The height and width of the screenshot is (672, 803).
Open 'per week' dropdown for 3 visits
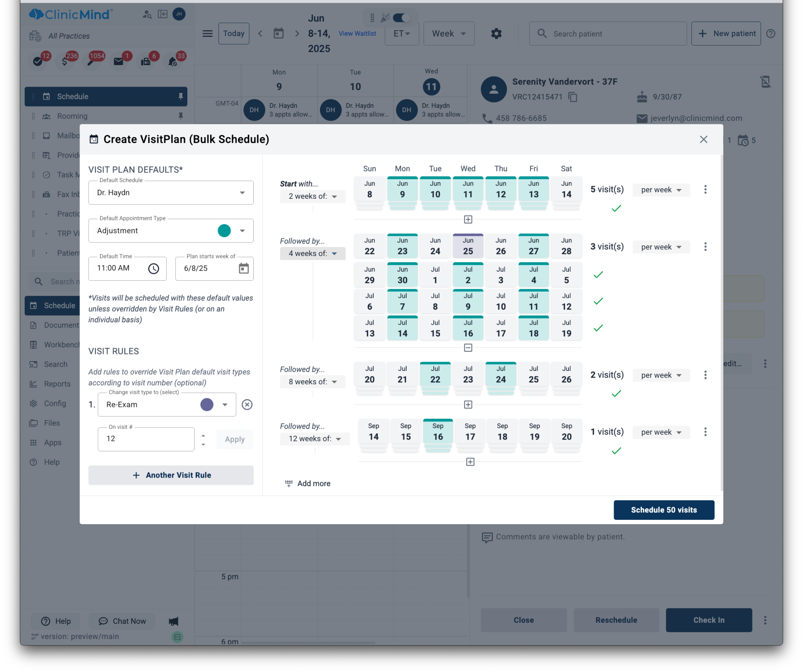[661, 247]
